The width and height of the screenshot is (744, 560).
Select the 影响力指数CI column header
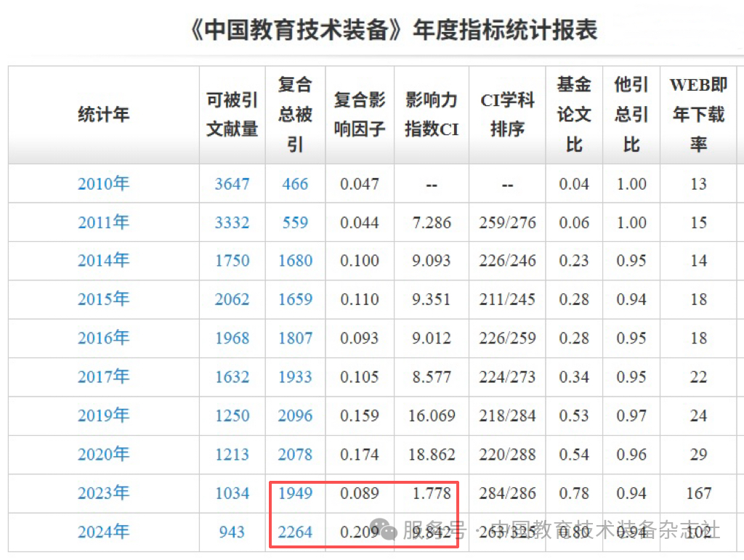432,115
